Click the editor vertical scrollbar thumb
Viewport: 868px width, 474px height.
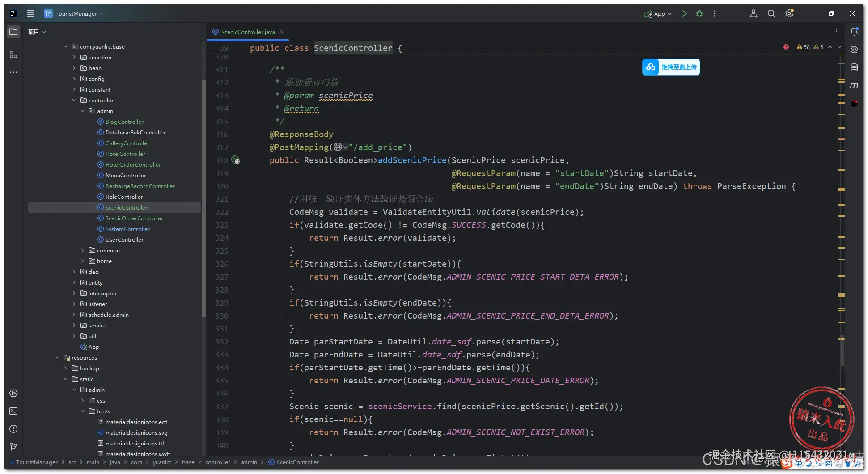click(842, 351)
